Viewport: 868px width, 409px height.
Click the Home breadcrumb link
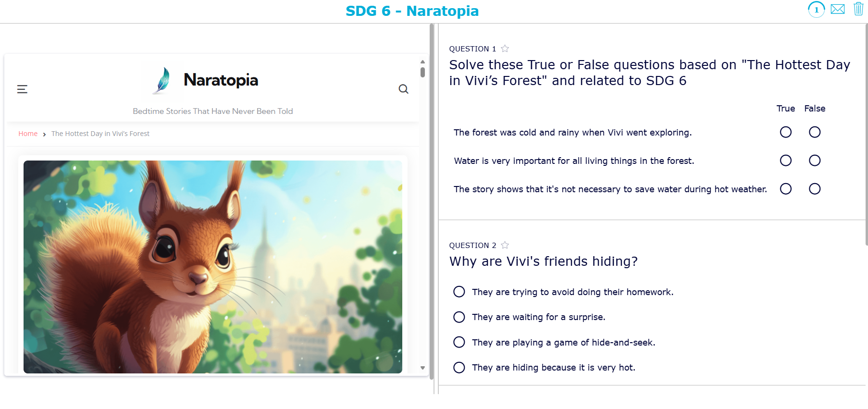coord(28,134)
